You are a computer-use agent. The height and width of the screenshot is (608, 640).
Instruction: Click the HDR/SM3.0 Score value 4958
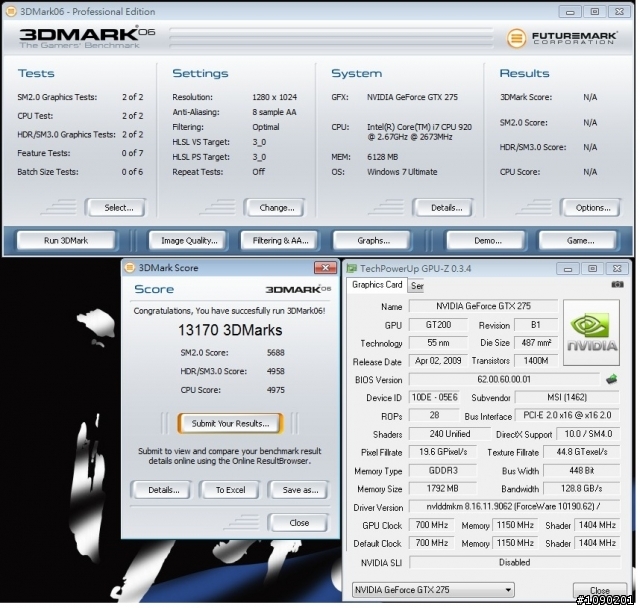tap(276, 371)
